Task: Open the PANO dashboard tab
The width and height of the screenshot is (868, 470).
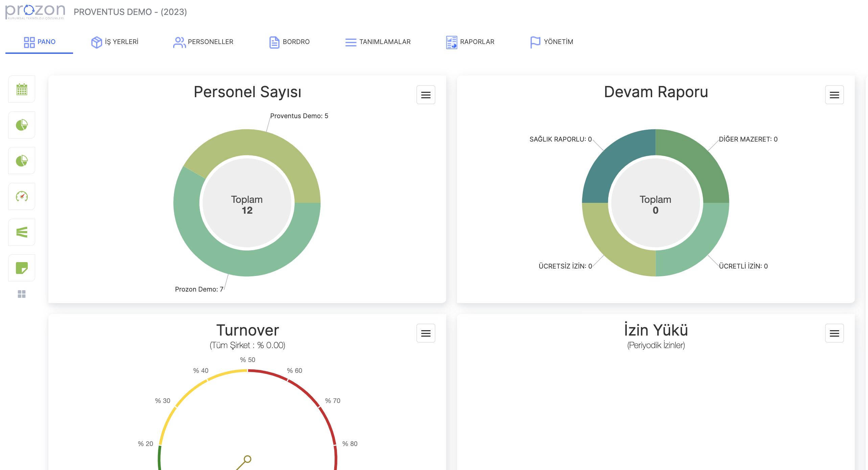Action: point(39,42)
